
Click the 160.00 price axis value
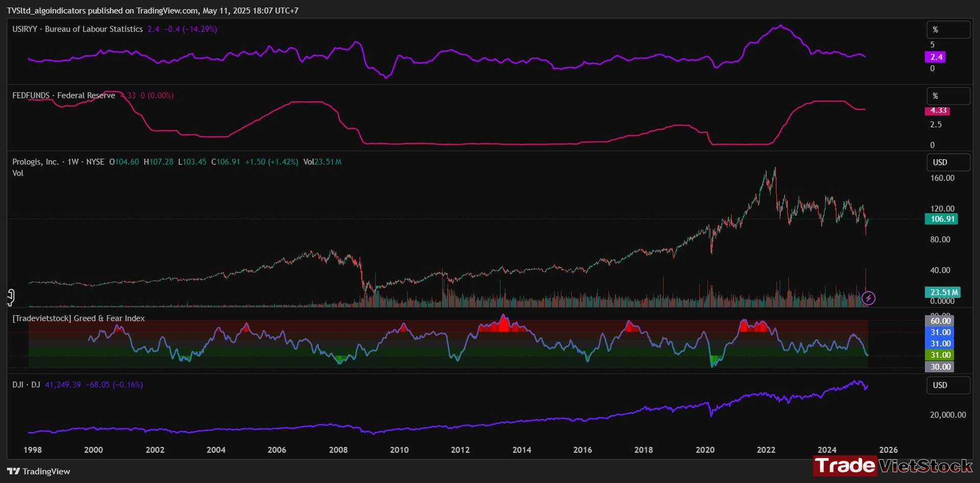[x=942, y=178]
